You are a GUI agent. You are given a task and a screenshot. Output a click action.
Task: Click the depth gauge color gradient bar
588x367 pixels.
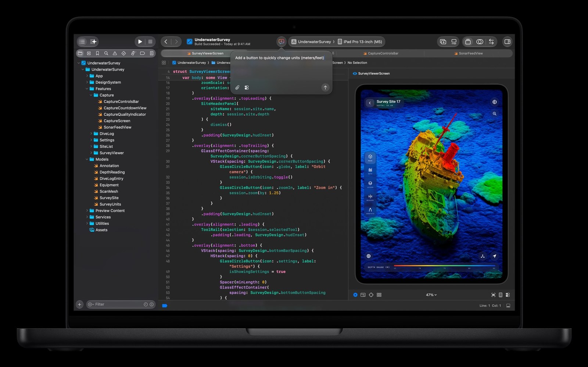click(445, 265)
